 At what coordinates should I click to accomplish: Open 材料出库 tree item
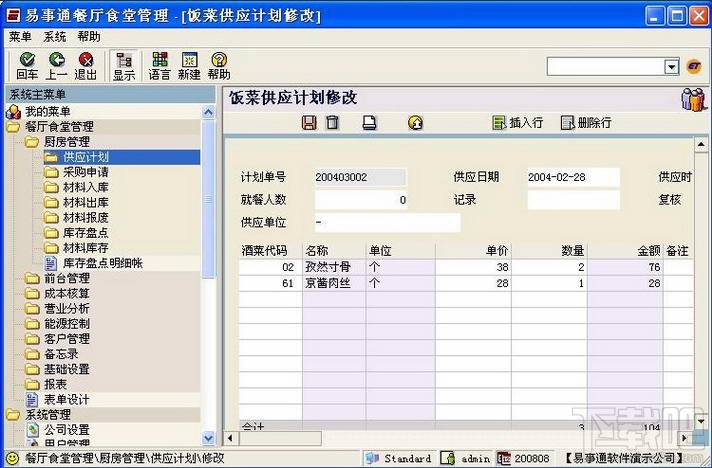tap(86, 202)
